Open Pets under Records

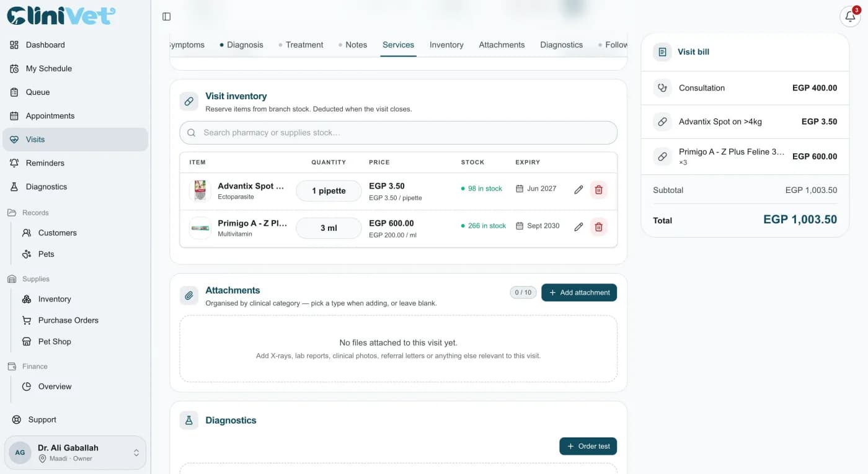(81, 254)
